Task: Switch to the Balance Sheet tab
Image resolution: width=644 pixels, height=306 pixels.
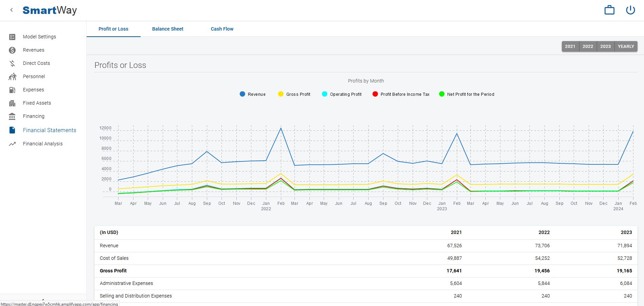Action: (x=167, y=29)
